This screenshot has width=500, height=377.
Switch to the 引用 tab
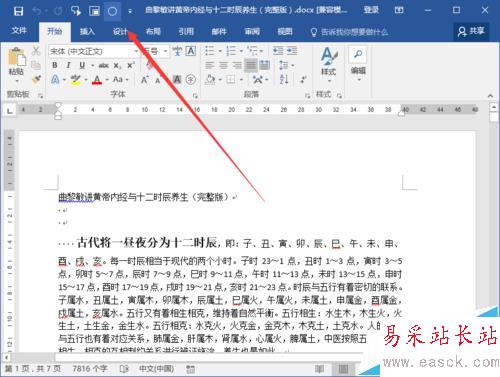pos(186,31)
